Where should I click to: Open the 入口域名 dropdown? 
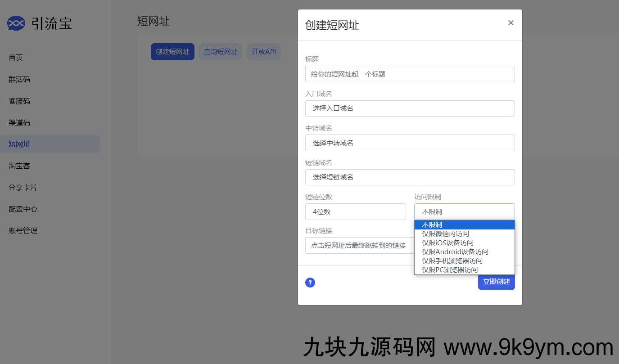tap(410, 108)
